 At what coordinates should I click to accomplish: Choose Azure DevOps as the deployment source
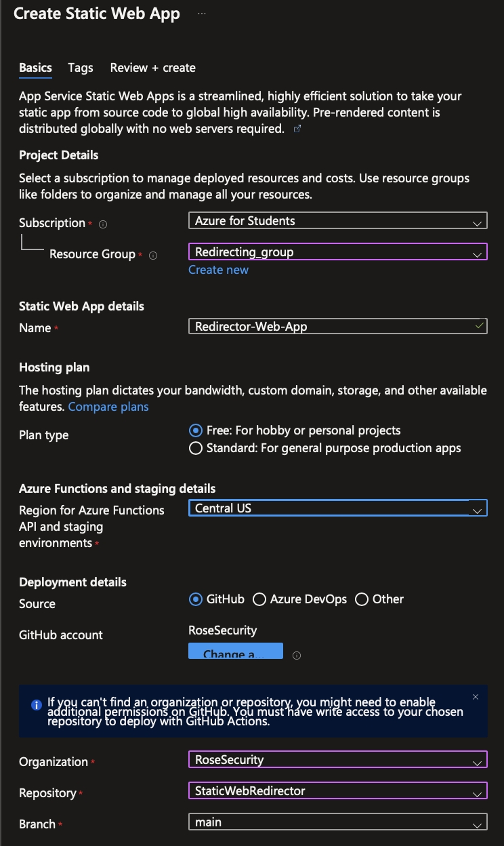pos(259,599)
